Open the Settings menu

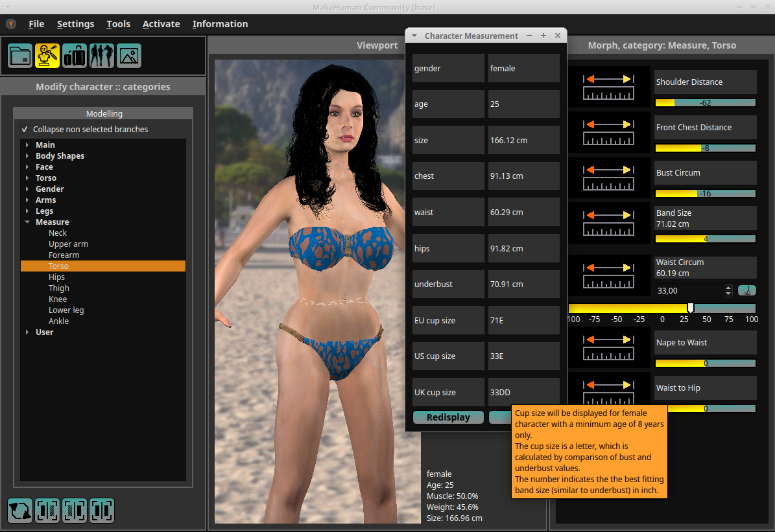click(75, 24)
